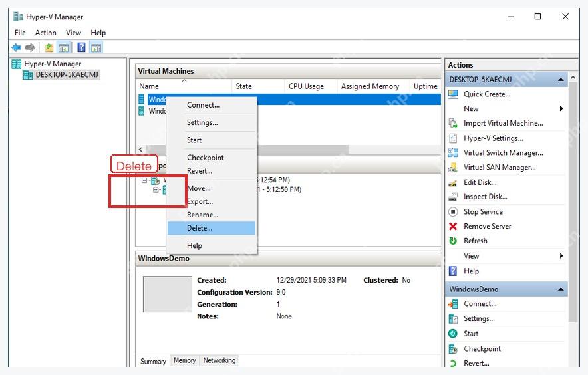Viewport: 588px width, 375px height.
Task: Click the Revert icon in Actions pane
Action: (453, 363)
